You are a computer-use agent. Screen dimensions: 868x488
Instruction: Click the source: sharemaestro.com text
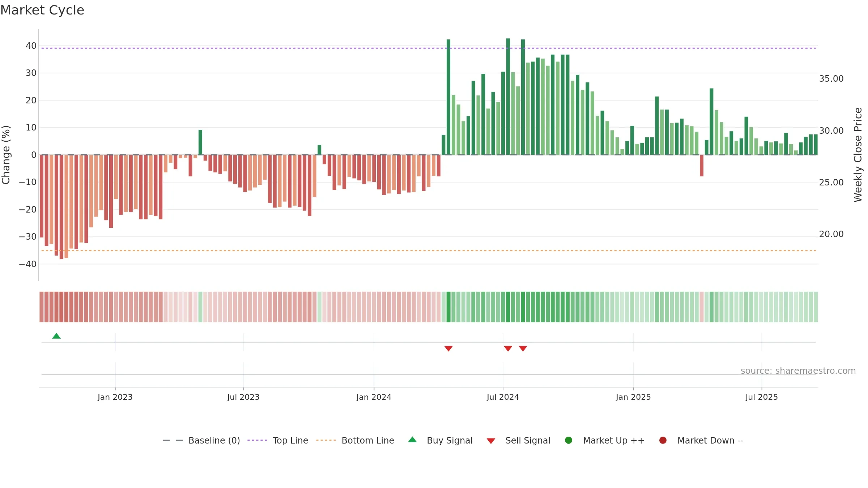coord(798,371)
